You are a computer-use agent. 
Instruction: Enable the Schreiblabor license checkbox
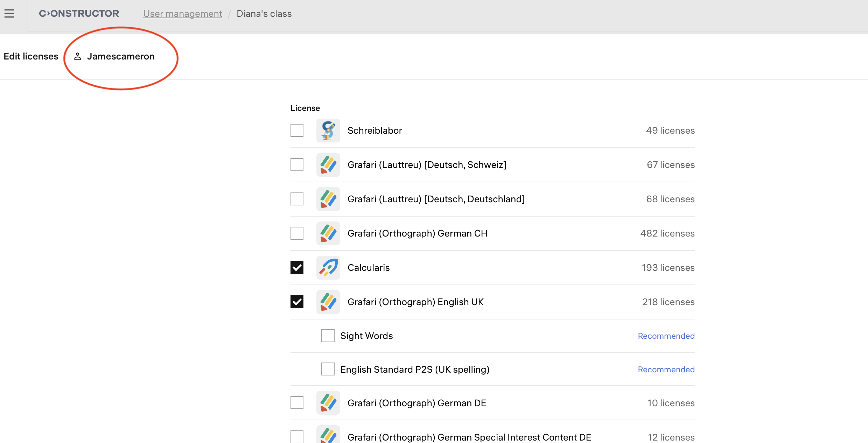297,131
